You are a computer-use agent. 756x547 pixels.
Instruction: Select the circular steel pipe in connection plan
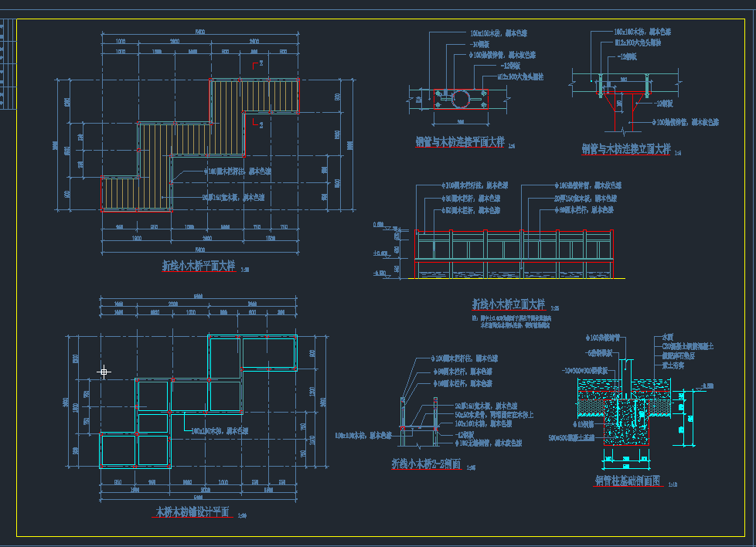460,98
